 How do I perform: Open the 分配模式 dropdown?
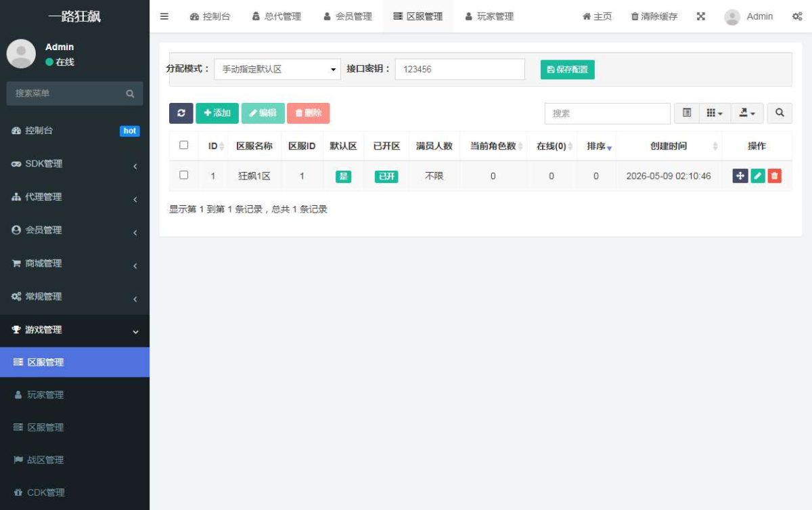(277, 69)
